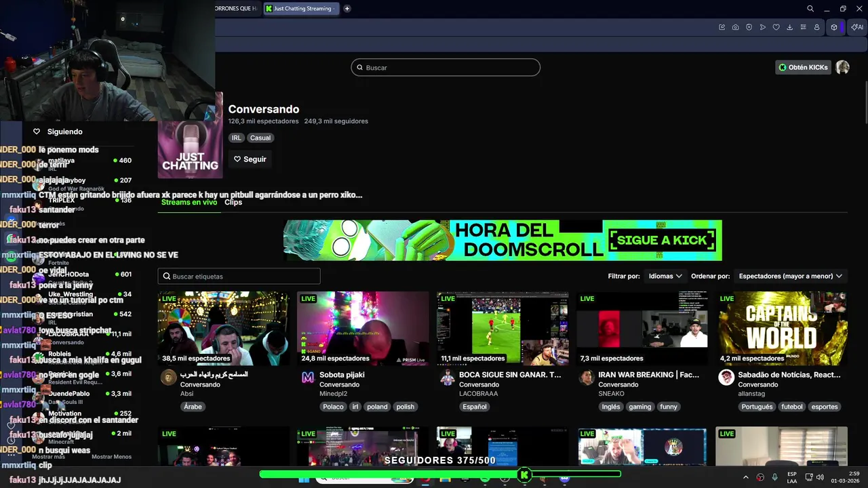Click the taskbar clock showing 2:59
Screen dimensions: 868x488
pyautogui.click(x=844, y=477)
